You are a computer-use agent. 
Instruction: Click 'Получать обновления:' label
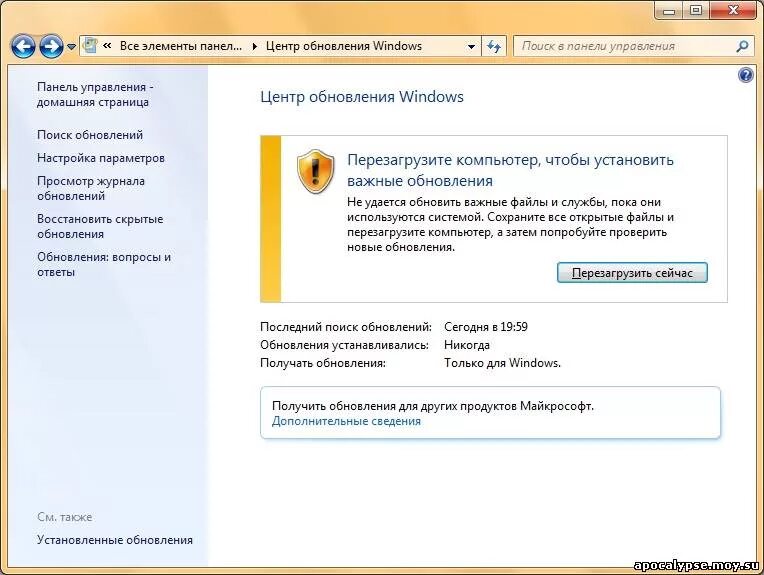click(x=323, y=363)
